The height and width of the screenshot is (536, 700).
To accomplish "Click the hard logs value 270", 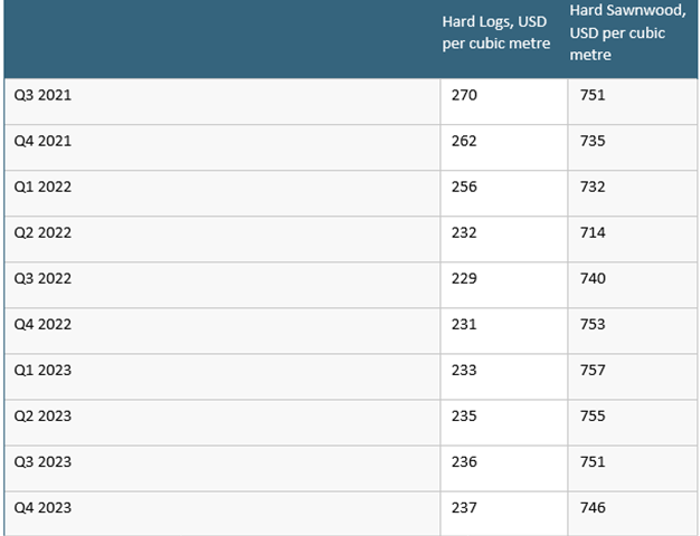I will coord(464,95).
